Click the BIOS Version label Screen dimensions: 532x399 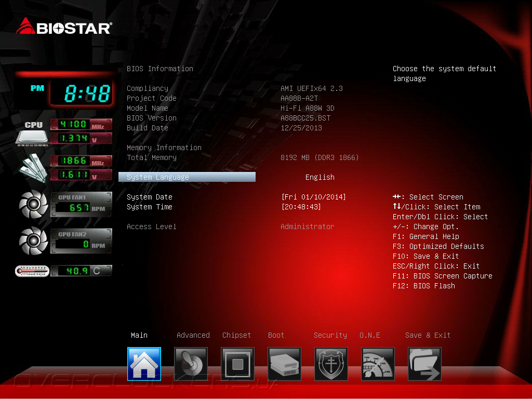coord(151,118)
